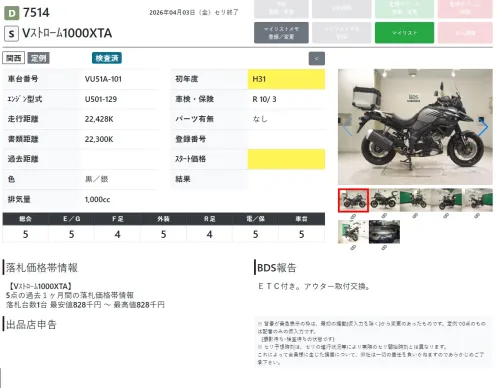Click the 関西 region tag

click(x=14, y=58)
